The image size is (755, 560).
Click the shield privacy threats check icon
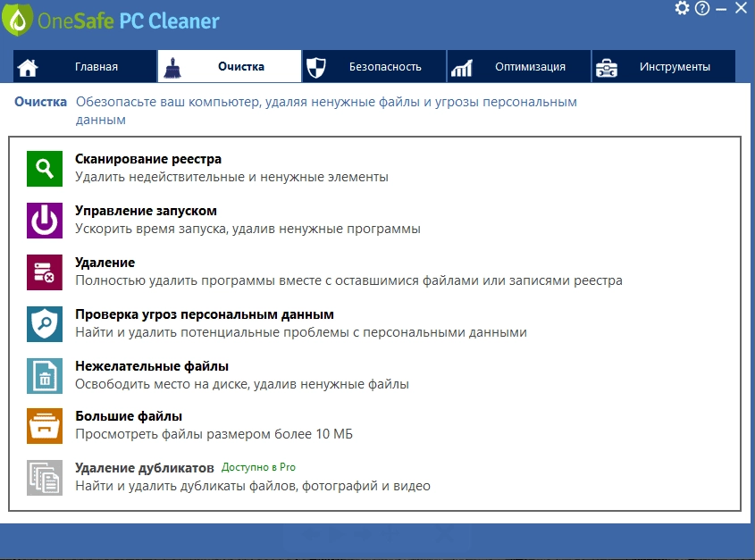click(x=45, y=324)
